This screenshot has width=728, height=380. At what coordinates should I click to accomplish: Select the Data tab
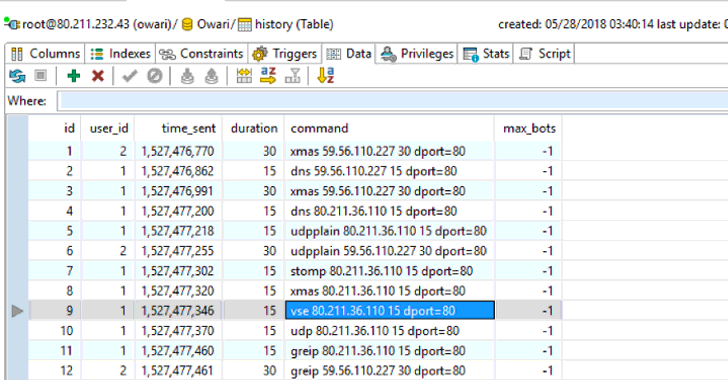(x=349, y=54)
